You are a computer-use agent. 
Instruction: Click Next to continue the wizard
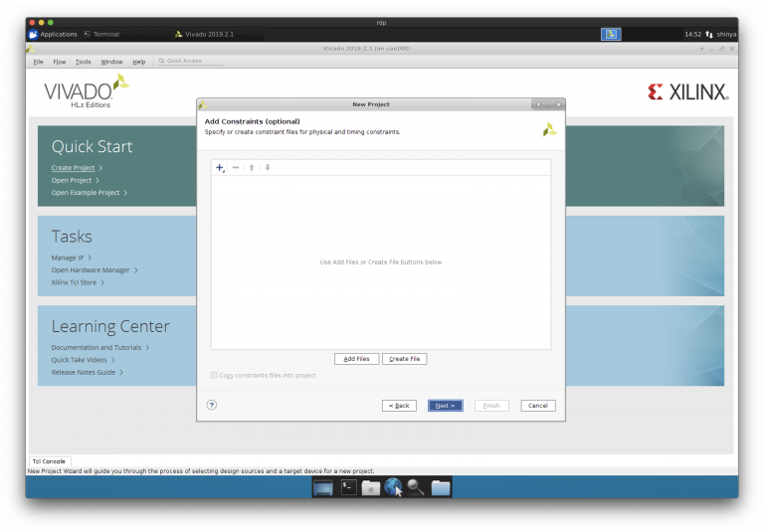[445, 406]
